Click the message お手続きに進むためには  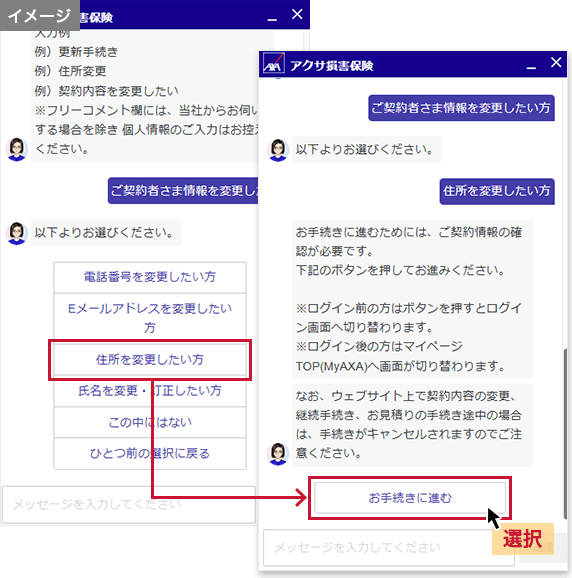click(412, 299)
